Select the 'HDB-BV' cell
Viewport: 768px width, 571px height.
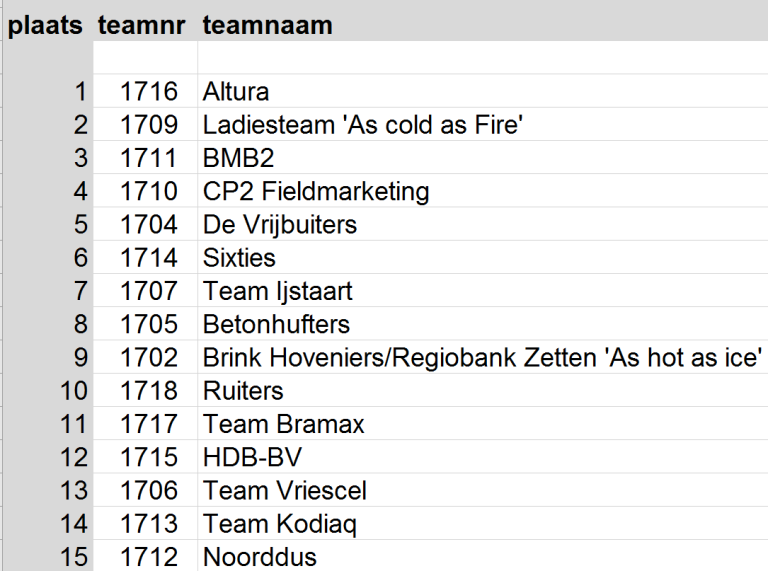252,457
